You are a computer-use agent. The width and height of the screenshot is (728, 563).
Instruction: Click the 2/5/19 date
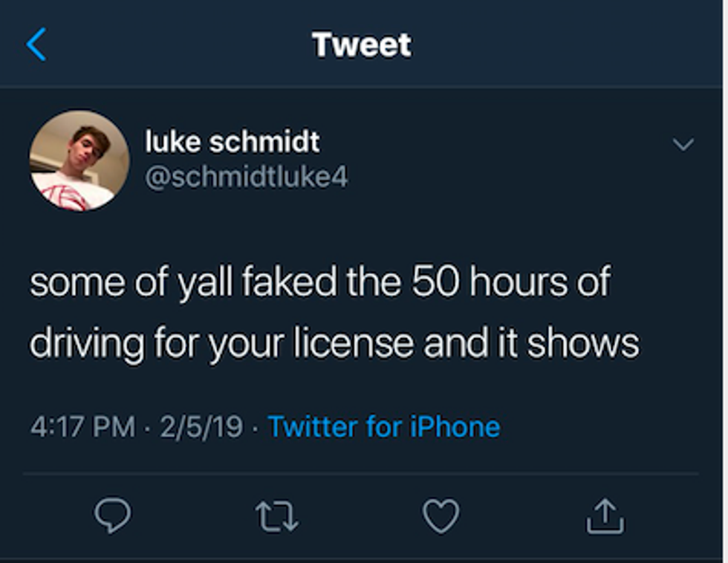point(202,426)
